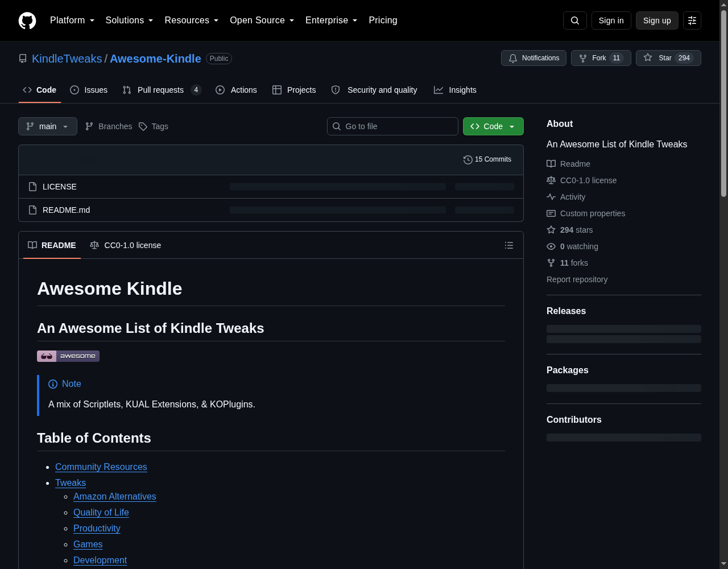
Task: Switch to the Projects tab
Action: click(294, 90)
